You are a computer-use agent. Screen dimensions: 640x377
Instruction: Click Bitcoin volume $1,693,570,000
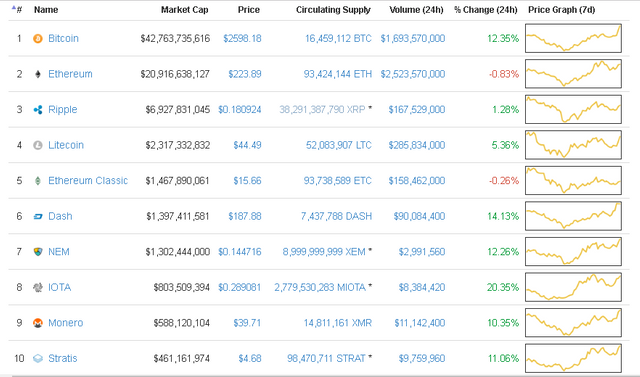413,38
